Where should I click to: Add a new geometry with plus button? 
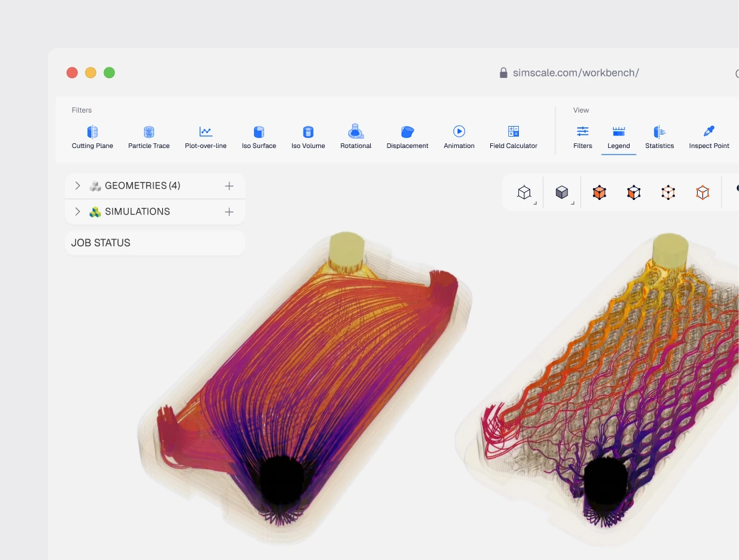(229, 186)
